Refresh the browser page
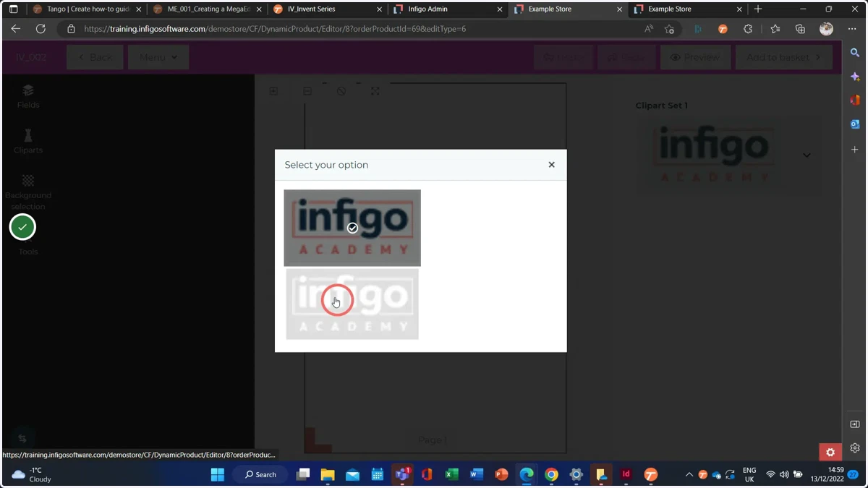This screenshot has height=488, width=868. (x=41, y=29)
